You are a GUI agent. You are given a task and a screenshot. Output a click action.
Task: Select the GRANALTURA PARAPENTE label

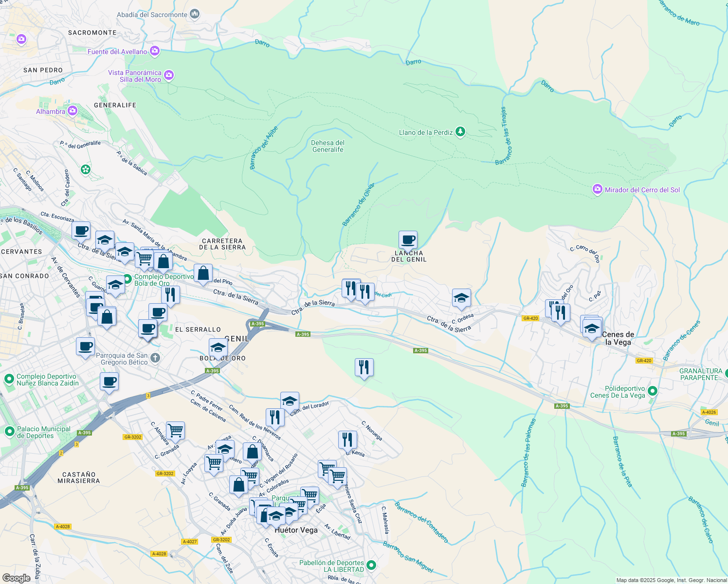point(701,374)
